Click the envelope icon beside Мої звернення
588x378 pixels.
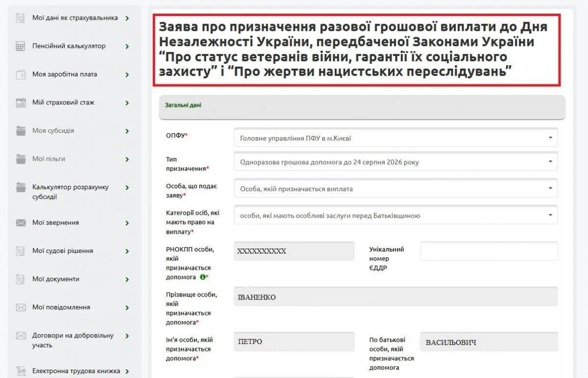click(x=21, y=223)
